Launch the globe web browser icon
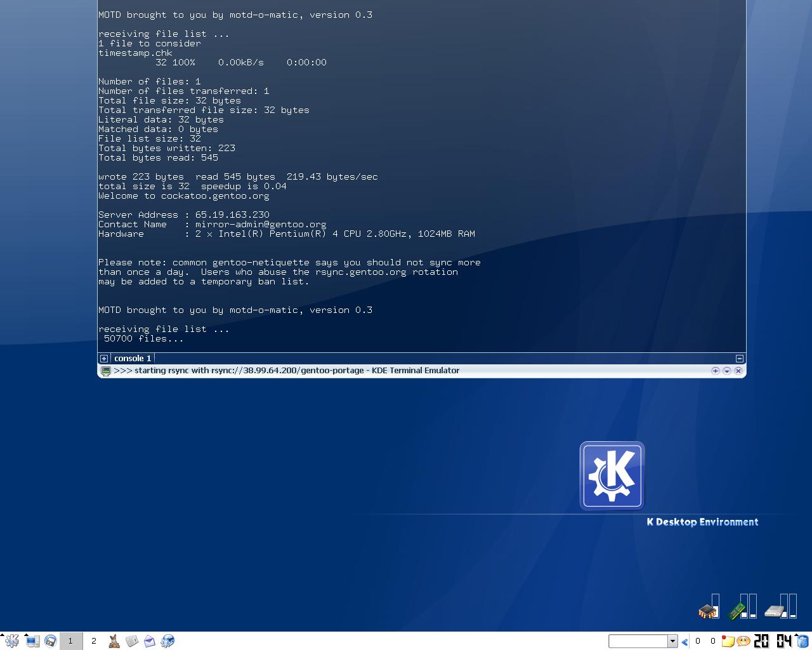 pos(167,641)
